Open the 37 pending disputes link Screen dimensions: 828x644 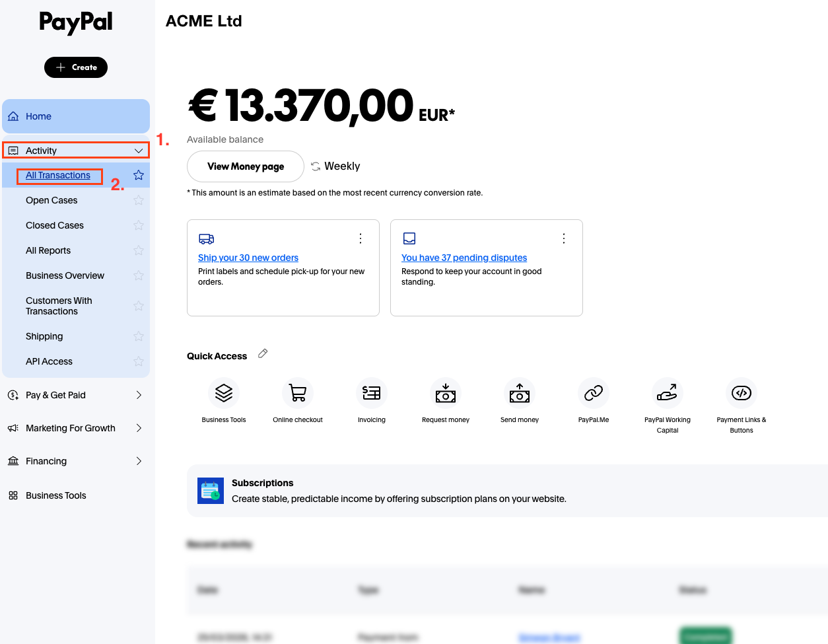(x=464, y=258)
